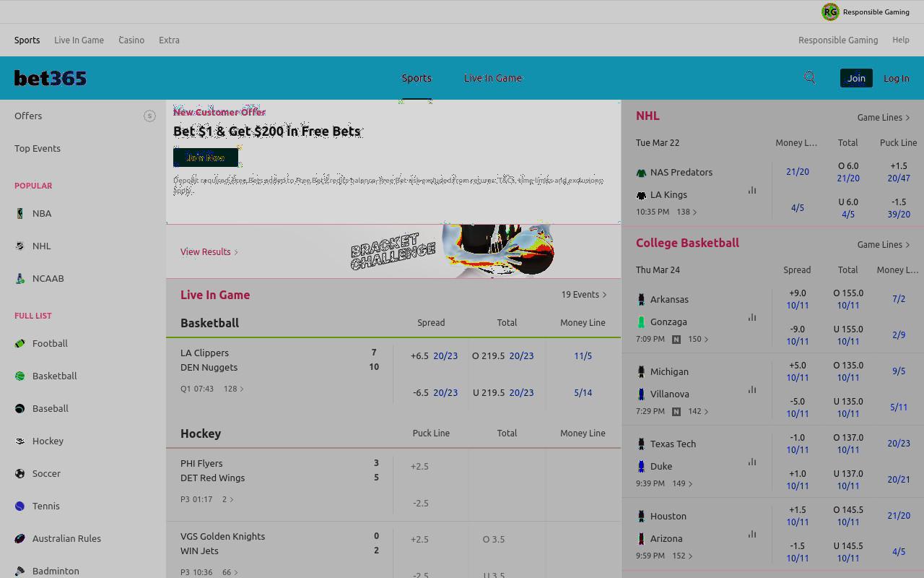The width and height of the screenshot is (924, 578).
Task: Click the bet365 logo
Action: click(x=51, y=78)
